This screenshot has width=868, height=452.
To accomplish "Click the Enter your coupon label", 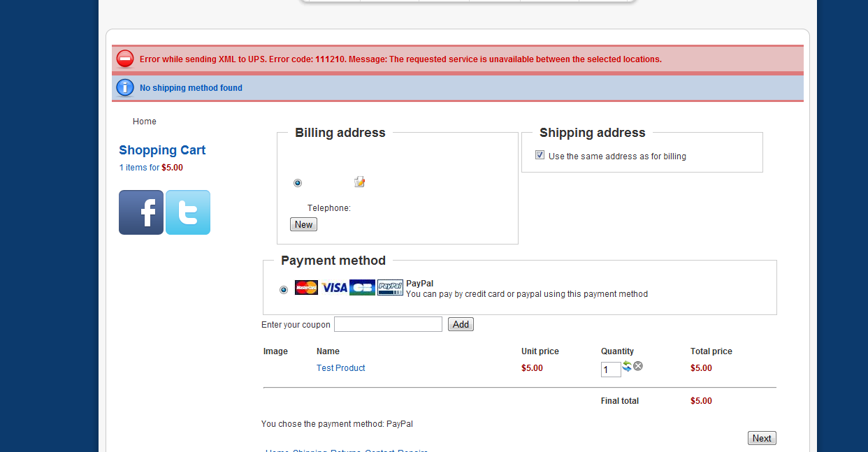I will (x=296, y=325).
